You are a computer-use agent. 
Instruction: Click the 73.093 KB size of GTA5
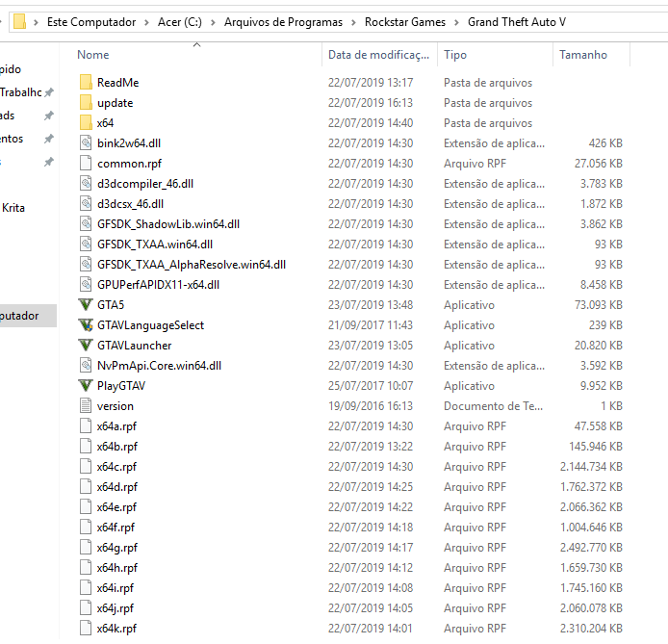[x=598, y=305]
